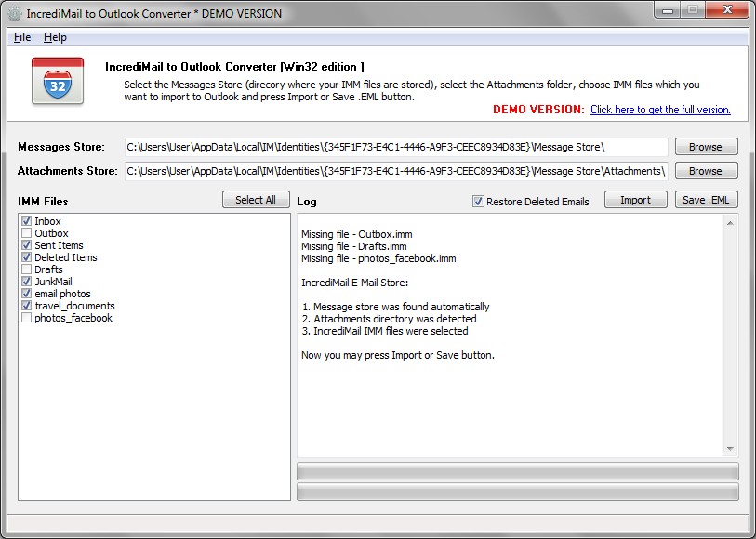Click the Log scrollbar down arrow
Viewport: 756px width, 539px height.
point(730,449)
